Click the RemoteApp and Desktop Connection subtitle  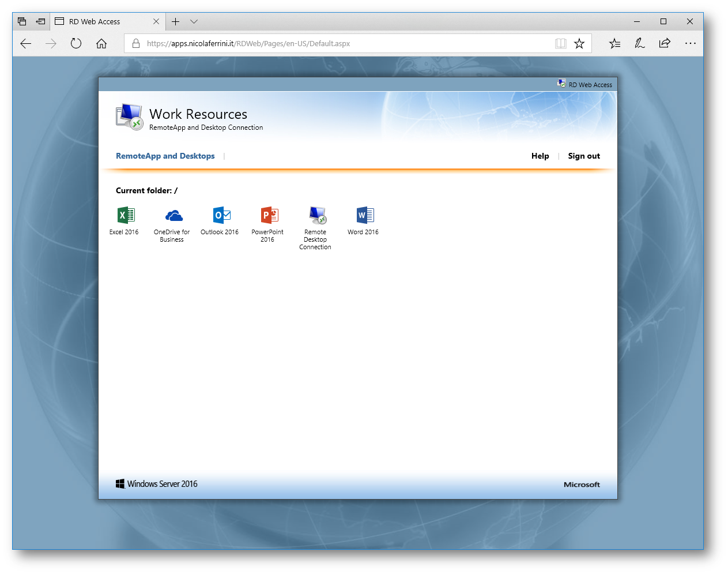pyautogui.click(x=206, y=127)
